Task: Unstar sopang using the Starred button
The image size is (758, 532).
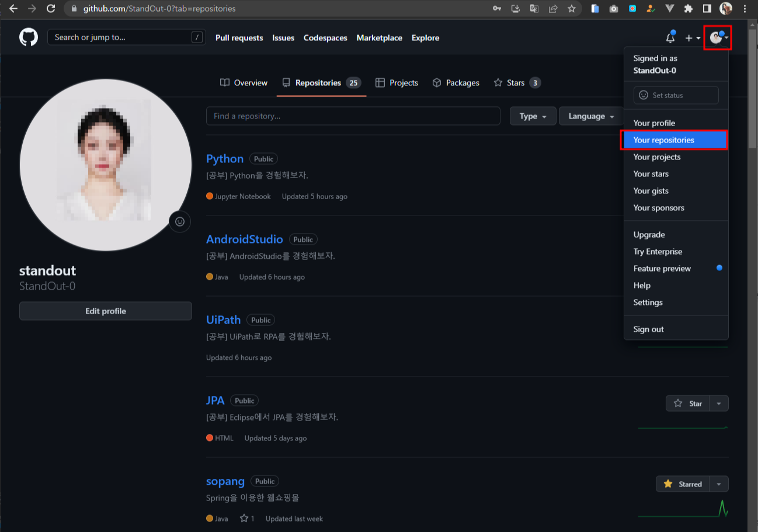Action: coord(683,484)
